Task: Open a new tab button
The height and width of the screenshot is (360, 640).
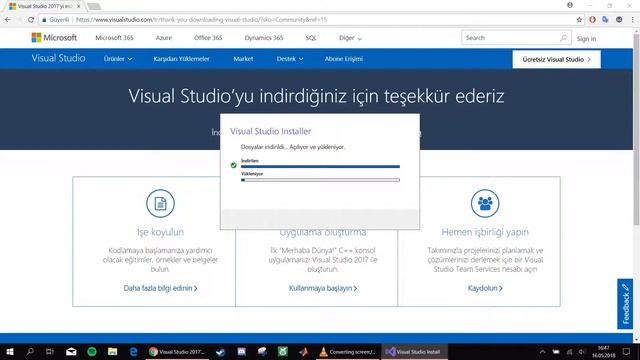Action: pyautogui.click(x=94, y=6)
